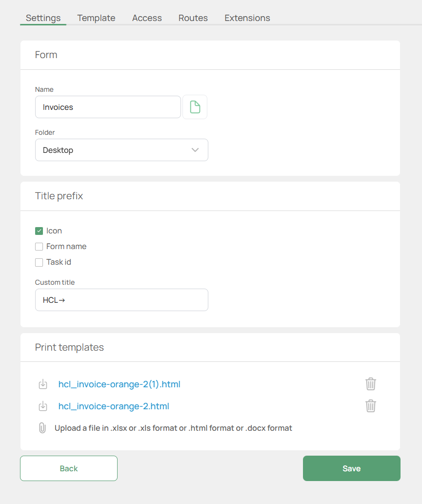Click the Save button

pyautogui.click(x=351, y=468)
